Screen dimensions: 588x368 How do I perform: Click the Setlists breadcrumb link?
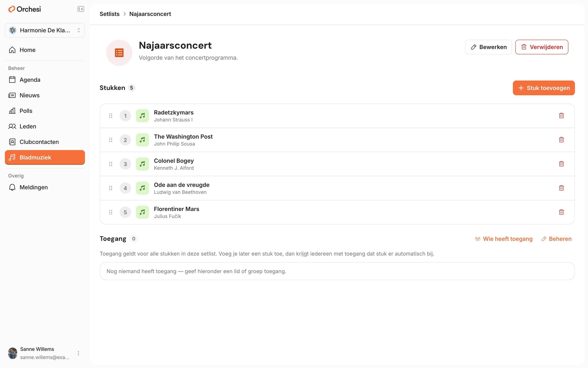[x=109, y=14]
